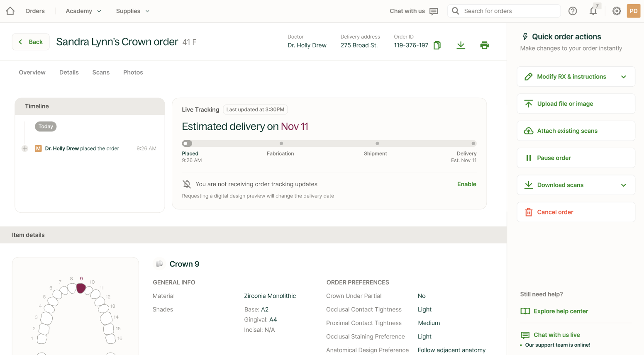
Task: Switch to the Scans tab
Action: 101,73
